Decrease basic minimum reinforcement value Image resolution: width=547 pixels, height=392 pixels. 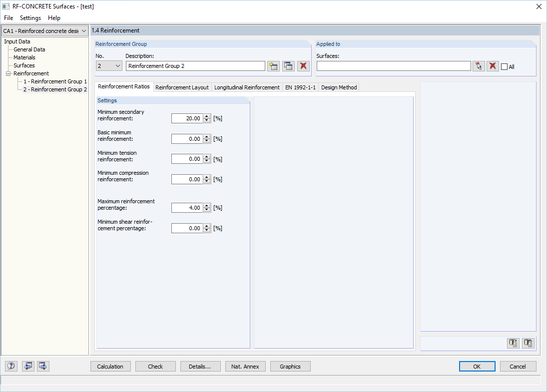pyautogui.click(x=207, y=141)
